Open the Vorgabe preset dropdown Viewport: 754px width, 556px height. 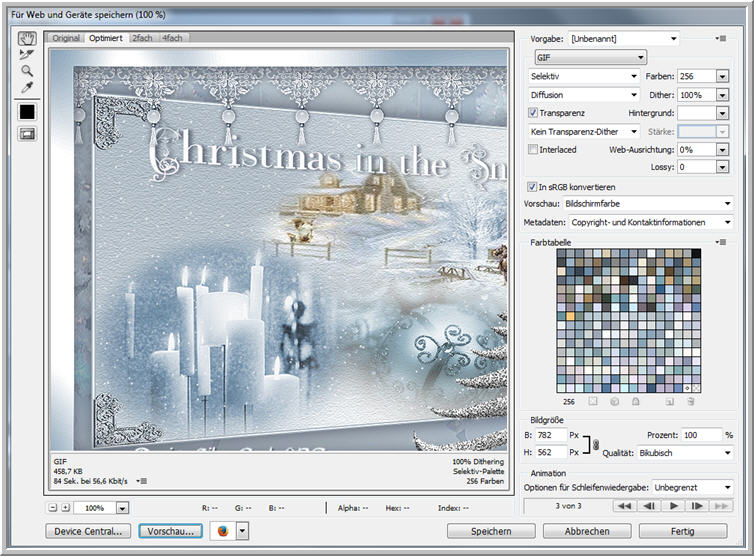pos(623,38)
